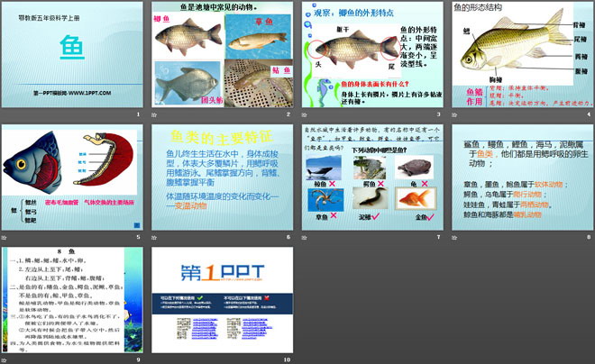Select slide 10 thumbnail with '第1PPT' logo
This screenshot has width=595, height=364.
tap(223, 300)
